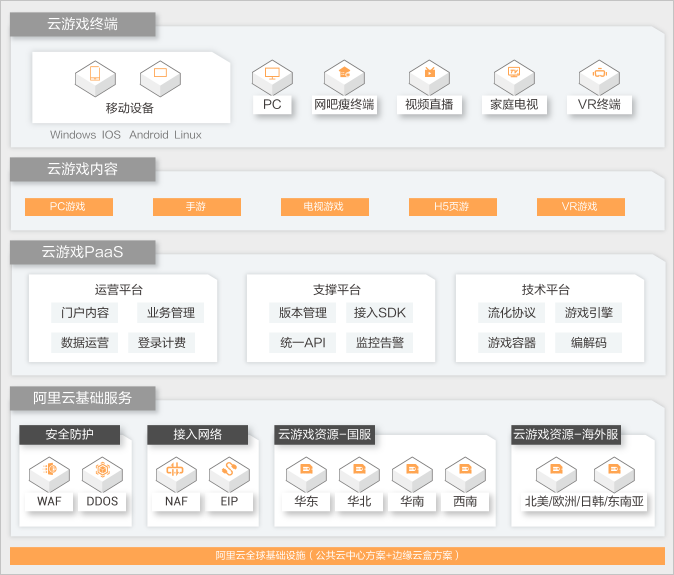Select the 监控告警 box
674x575 pixels.
click(x=380, y=343)
